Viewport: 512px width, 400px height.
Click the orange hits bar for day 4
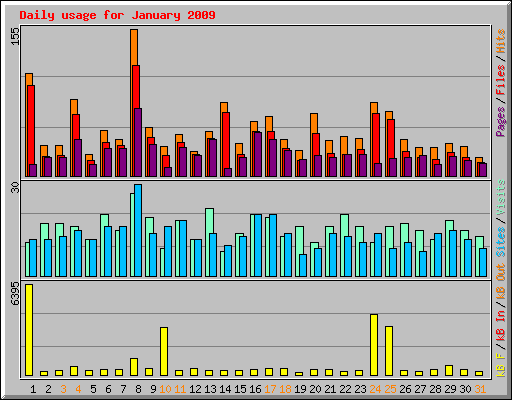point(74,107)
